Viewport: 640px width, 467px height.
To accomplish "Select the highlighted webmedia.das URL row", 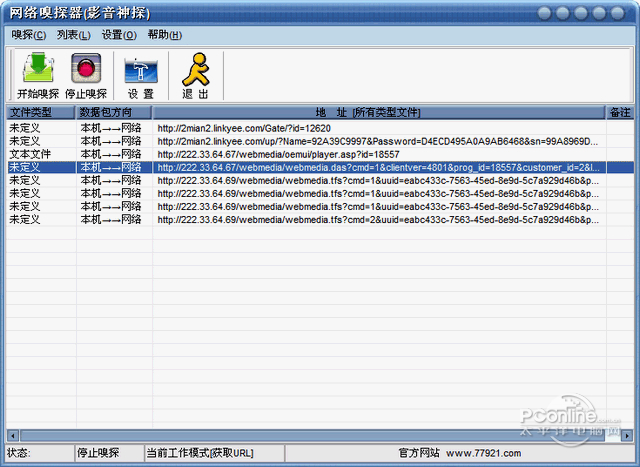I will pos(320,167).
